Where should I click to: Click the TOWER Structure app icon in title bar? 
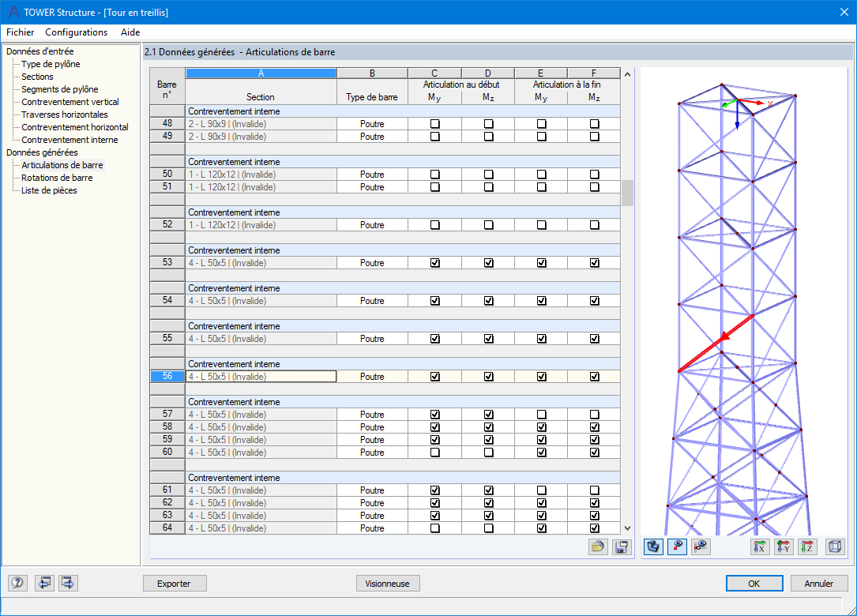click(x=13, y=12)
